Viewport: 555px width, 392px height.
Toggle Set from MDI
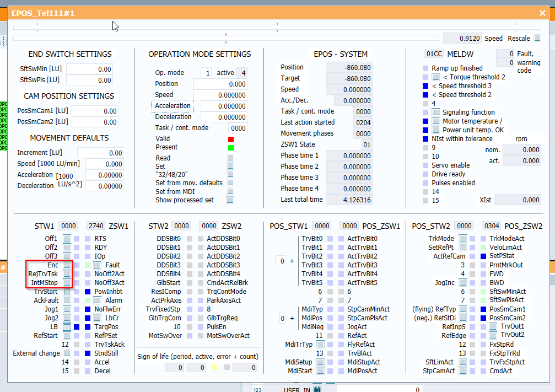(x=230, y=191)
